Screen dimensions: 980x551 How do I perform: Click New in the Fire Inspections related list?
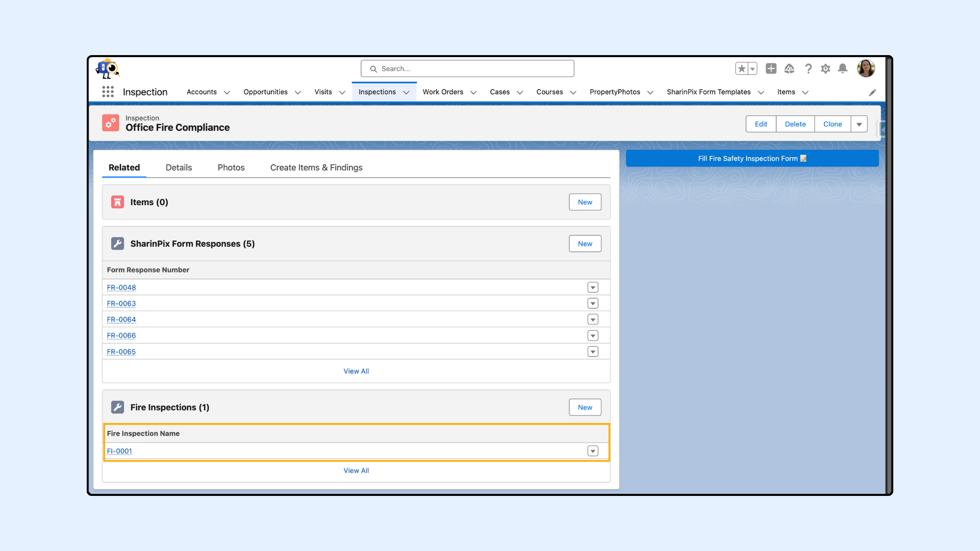point(585,407)
